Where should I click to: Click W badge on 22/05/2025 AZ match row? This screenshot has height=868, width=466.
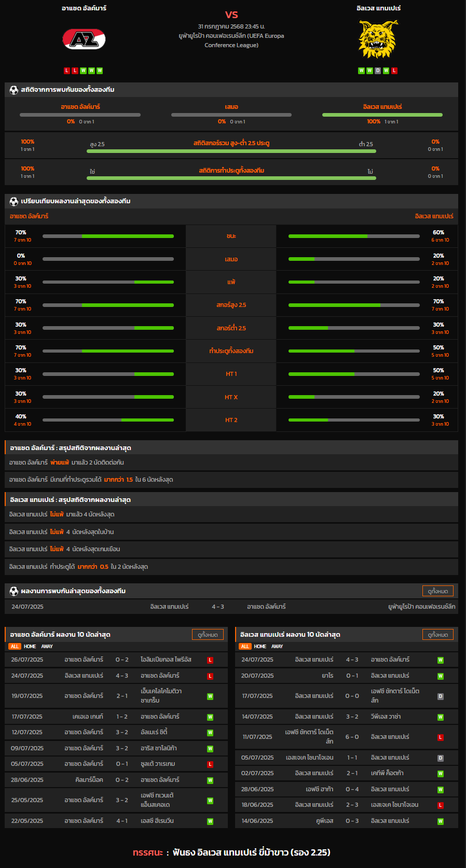210,821
